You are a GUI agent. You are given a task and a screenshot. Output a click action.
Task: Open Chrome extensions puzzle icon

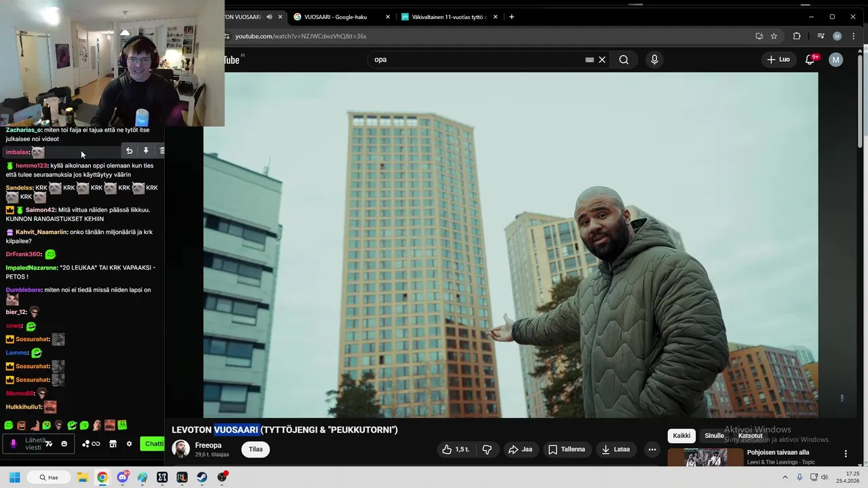point(797,36)
